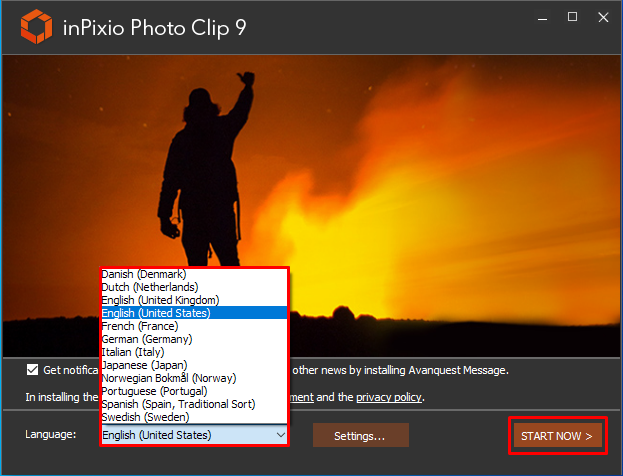Select Norwegian Bokmål (Norway)
The width and height of the screenshot is (623, 476).
click(194, 378)
